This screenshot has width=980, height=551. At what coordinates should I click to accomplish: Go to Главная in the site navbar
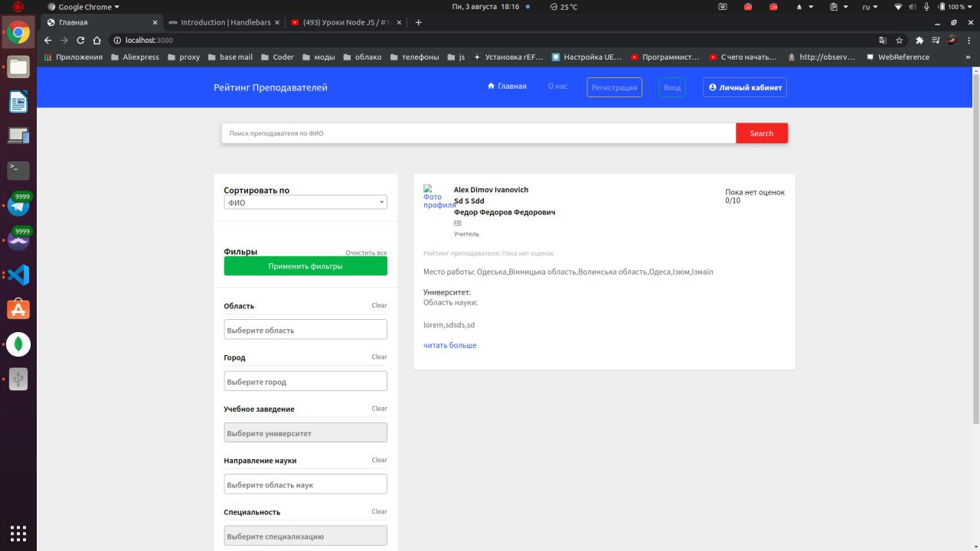[507, 86]
